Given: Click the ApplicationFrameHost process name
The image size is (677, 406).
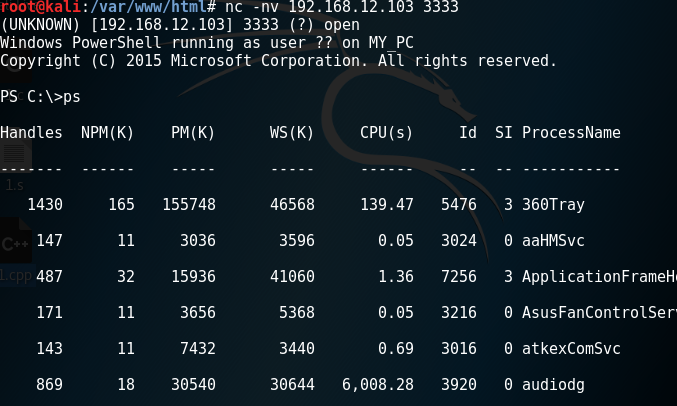Looking at the screenshot, I should tap(599, 276).
